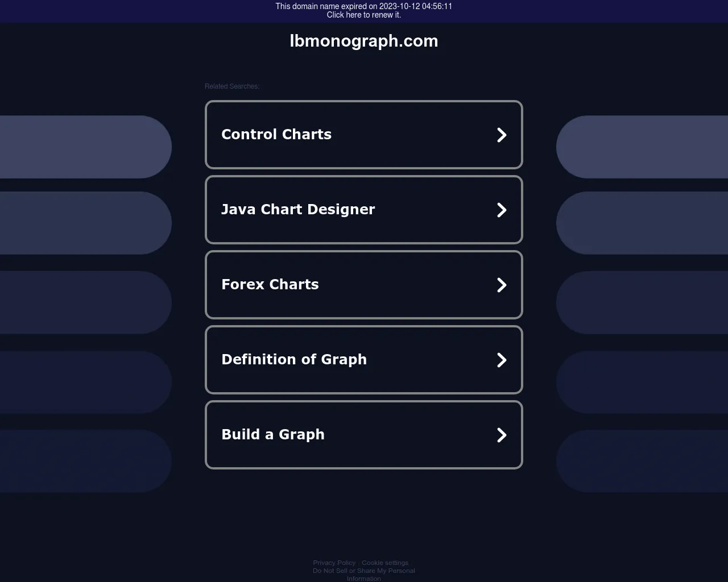Click the 'Click here to renew it' link
Viewport: 728px width, 582px height.
(364, 15)
